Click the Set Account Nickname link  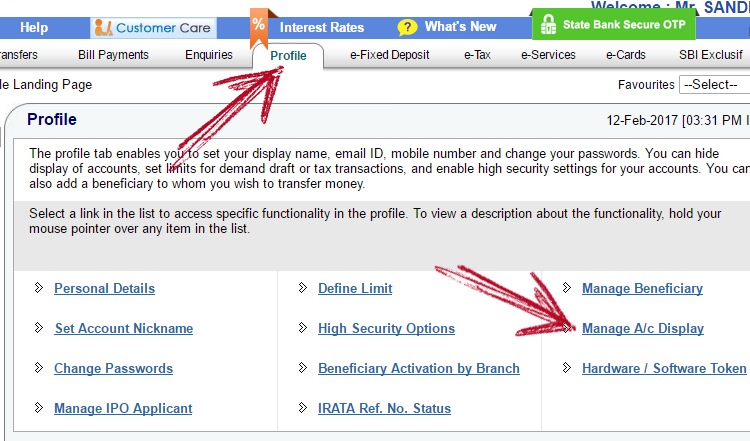click(124, 328)
